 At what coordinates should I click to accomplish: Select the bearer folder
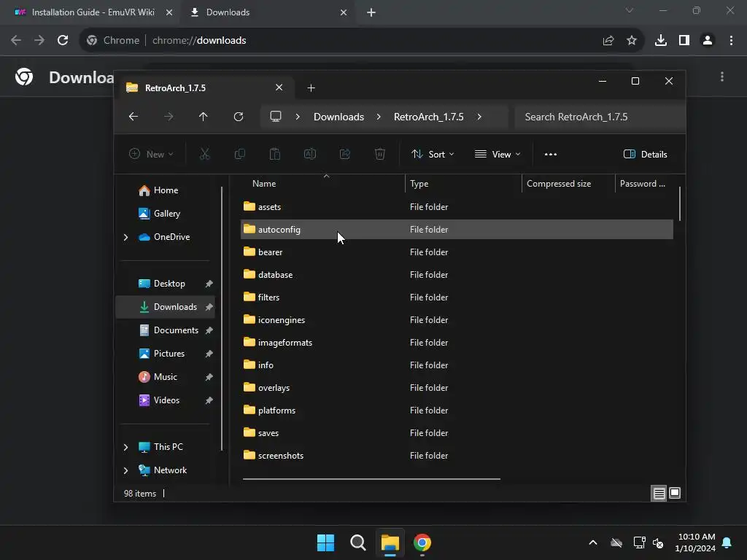457,252
